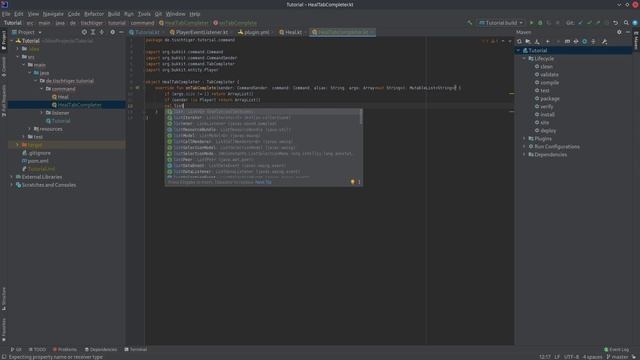Click select opened file target icon in Project panel
The width and height of the screenshot is (640, 360).
[x=84, y=32]
